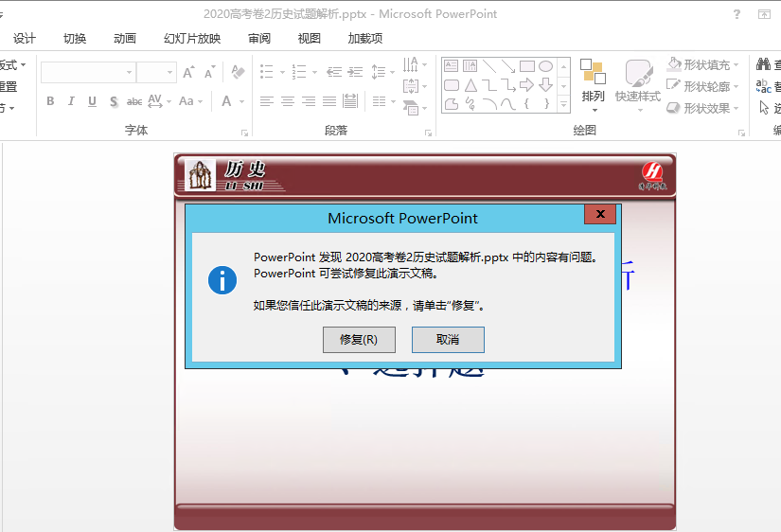Click the text direction icon
This screenshot has width=781, height=532.
pos(411,64)
